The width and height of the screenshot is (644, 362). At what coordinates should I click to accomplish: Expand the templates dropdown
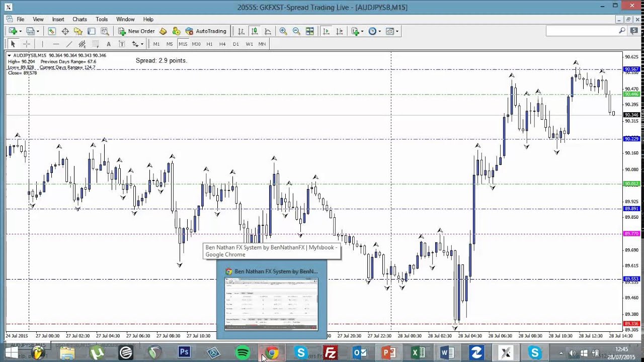[397, 32]
